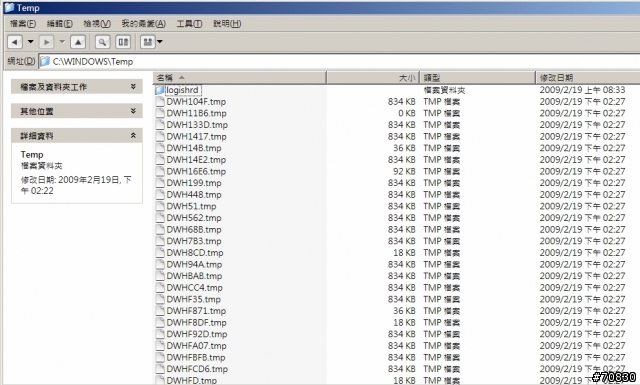Select the DWH11B6.tmp file icon
The width and height of the screenshot is (640, 385).
click(x=160, y=113)
